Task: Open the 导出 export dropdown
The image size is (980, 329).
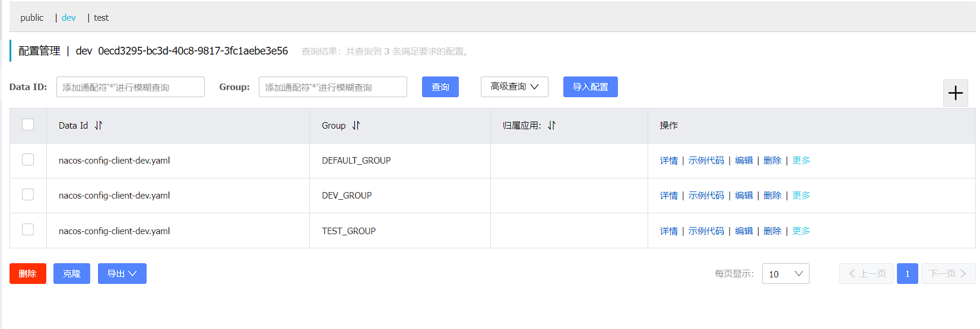Action: 122,274
